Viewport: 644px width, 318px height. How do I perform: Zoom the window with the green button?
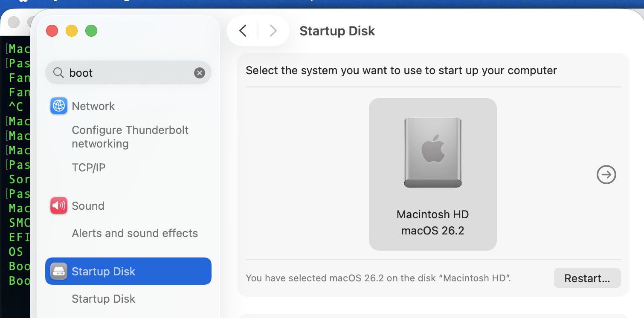pyautogui.click(x=91, y=31)
